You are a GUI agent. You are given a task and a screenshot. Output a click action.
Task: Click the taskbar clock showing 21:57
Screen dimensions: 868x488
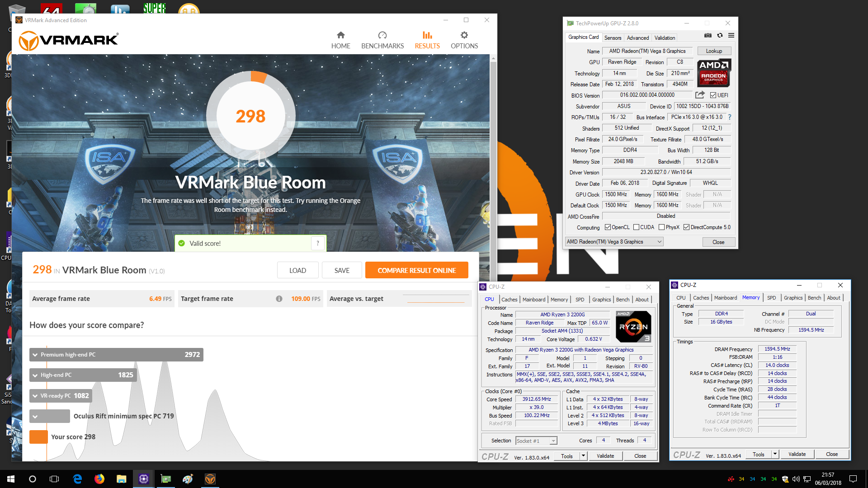(828, 479)
